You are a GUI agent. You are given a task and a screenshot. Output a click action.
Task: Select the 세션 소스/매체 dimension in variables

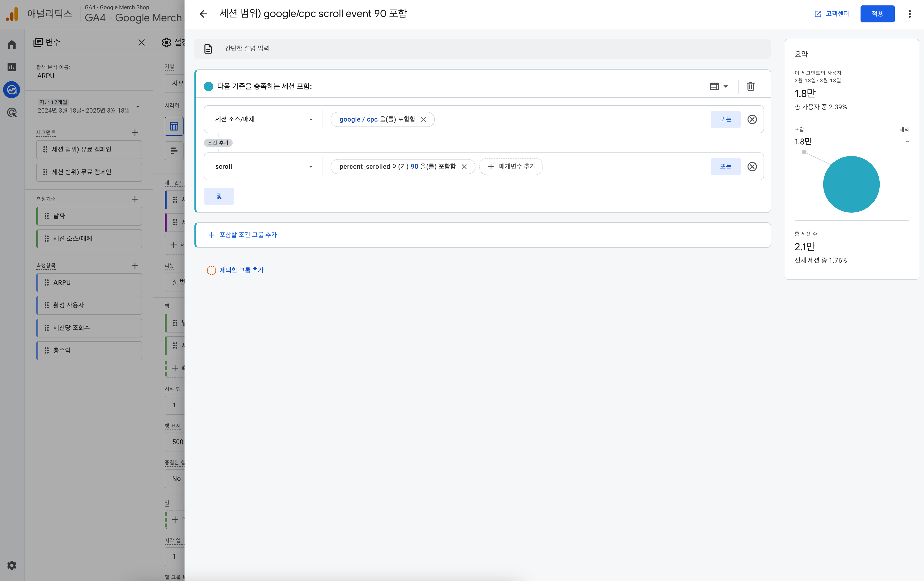(89, 239)
